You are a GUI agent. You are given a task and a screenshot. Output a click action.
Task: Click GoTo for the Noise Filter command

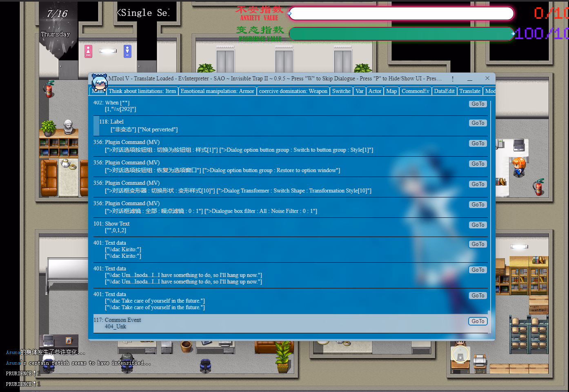(x=478, y=205)
